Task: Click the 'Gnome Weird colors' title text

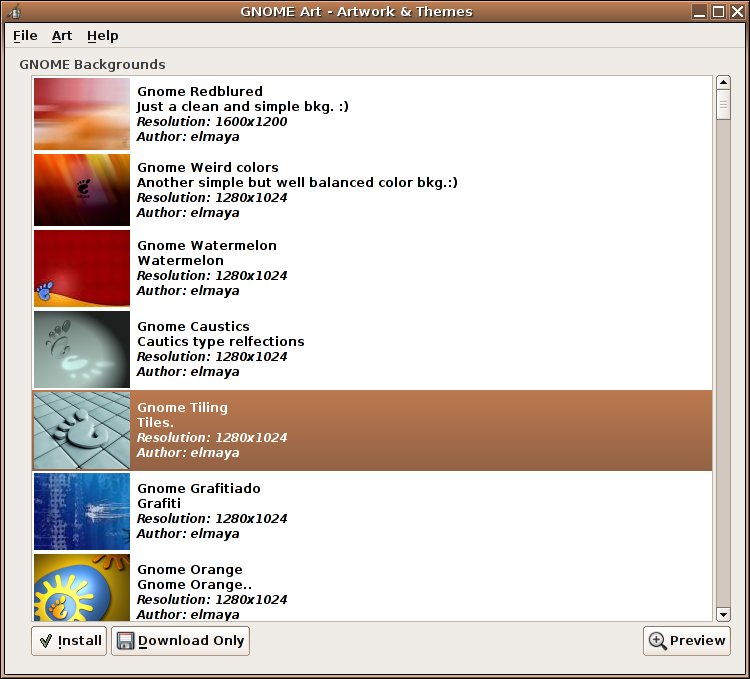Action: tap(208, 167)
